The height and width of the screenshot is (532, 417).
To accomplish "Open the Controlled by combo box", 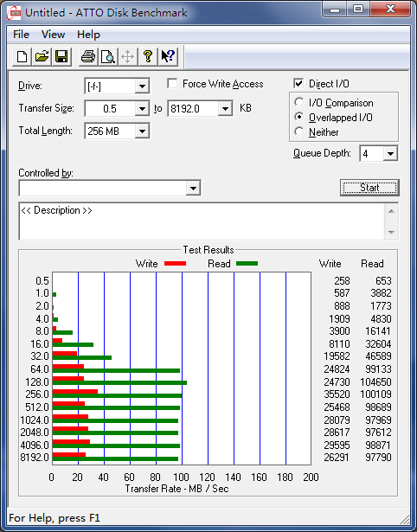I will coord(110,188).
